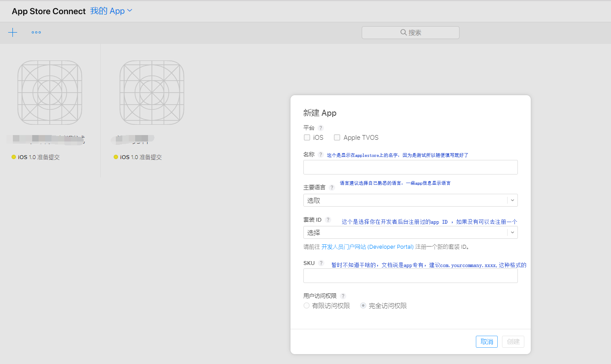Click the App Store Connect title
The height and width of the screenshot is (364, 611).
(x=48, y=11)
